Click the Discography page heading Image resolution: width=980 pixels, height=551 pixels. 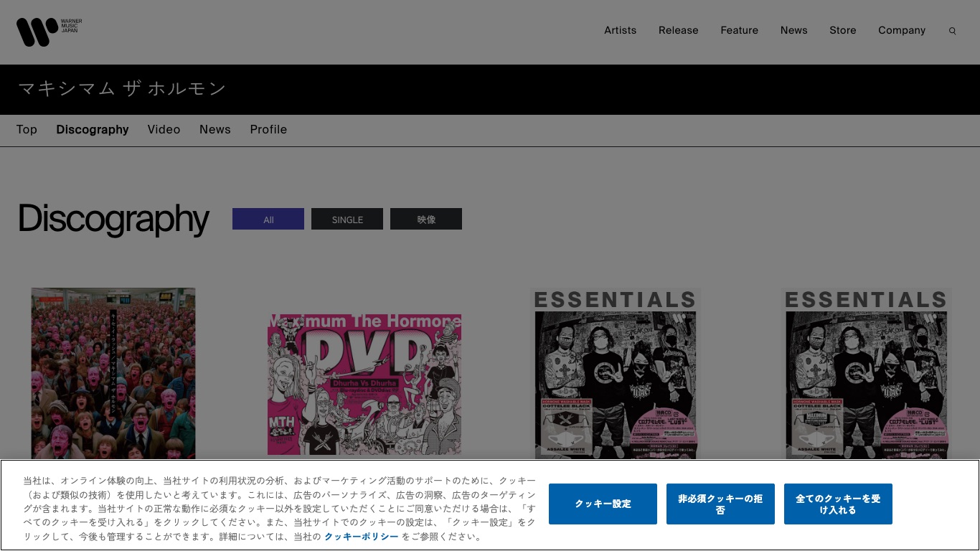(x=113, y=219)
